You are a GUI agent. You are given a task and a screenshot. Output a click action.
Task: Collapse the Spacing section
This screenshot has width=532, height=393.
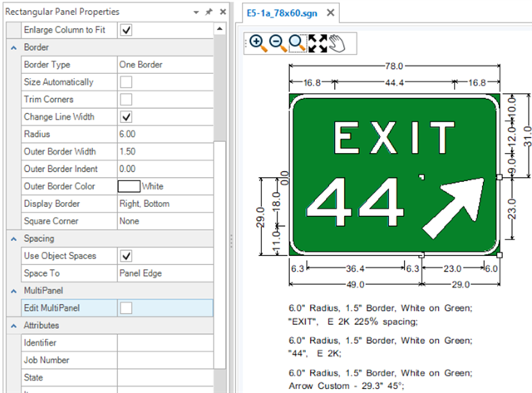13,239
